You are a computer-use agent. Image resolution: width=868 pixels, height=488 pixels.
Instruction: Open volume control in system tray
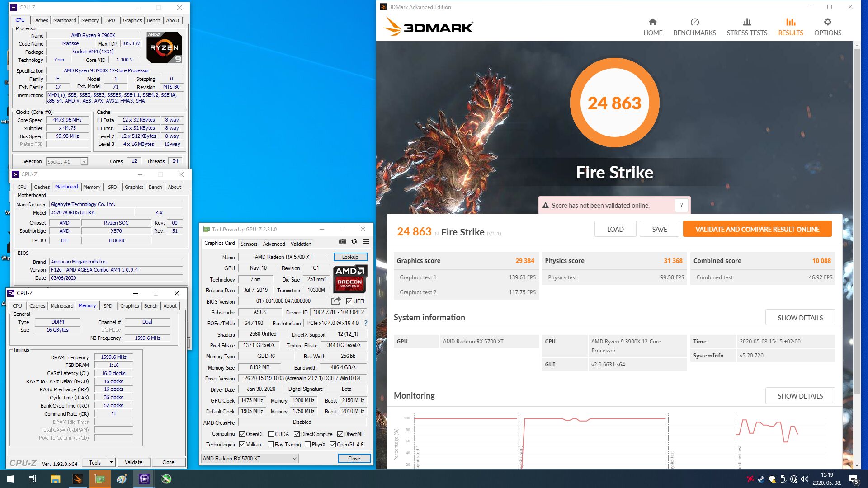tap(804, 479)
